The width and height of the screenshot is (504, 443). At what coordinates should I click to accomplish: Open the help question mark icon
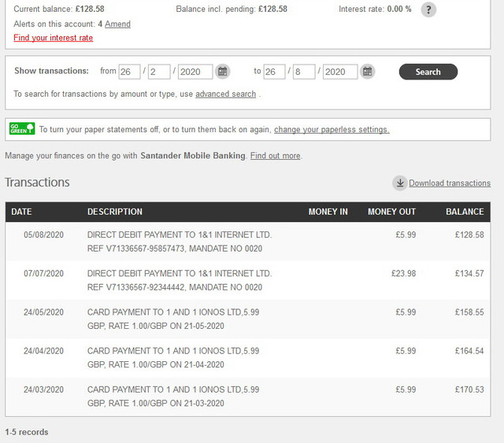pyautogui.click(x=428, y=9)
